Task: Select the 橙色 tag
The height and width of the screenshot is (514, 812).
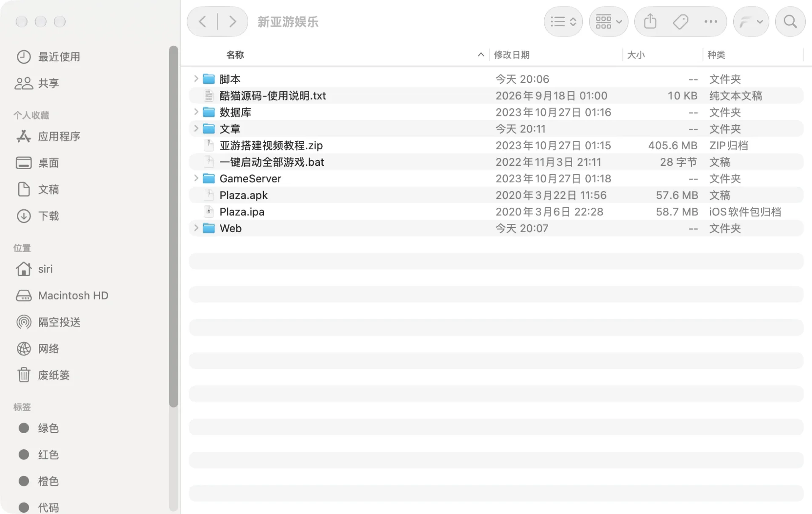Action: click(38, 481)
